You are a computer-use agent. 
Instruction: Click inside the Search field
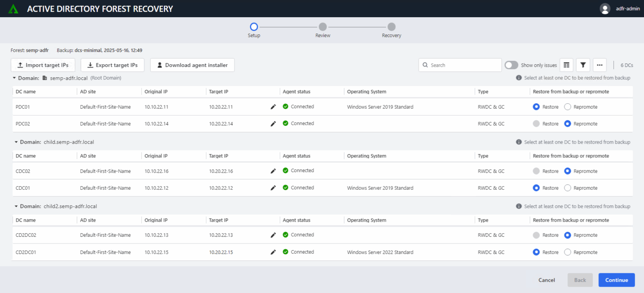point(459,65)
